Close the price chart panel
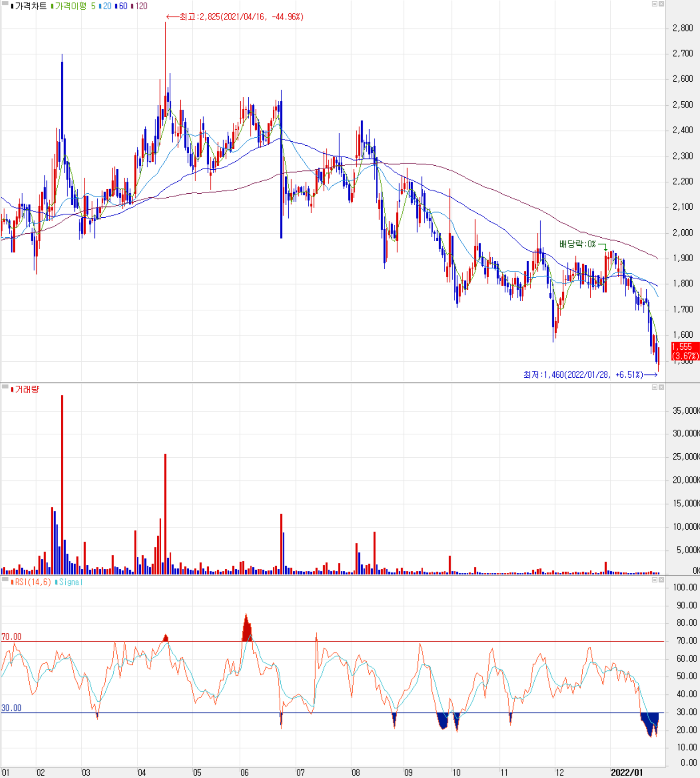The width and height of the screenshot is (700, 778). (661, 4)
